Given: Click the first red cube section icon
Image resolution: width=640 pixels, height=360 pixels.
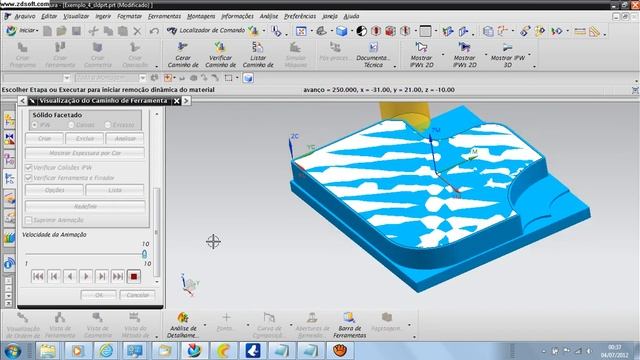Looking at the screenshot, I should click(x=376, y=31).
